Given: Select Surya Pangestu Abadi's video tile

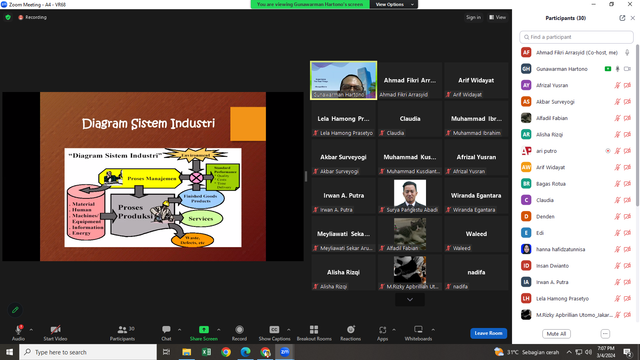Looking at the screenshot, I should (410, 196).
